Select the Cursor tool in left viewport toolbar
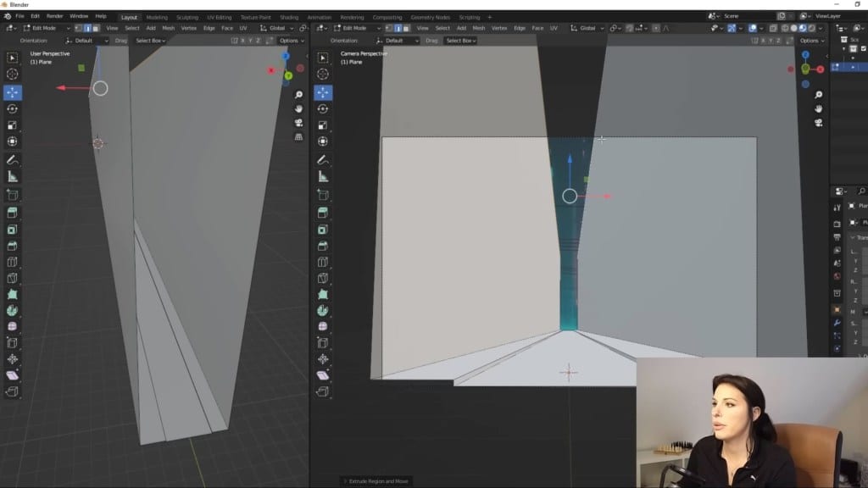Viewport: 868px width, 488px height. click(12, 75)
